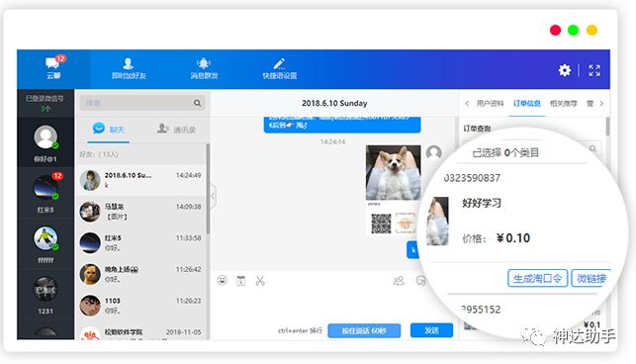
Task: Click the message text input area
Action: pos(317,305)
